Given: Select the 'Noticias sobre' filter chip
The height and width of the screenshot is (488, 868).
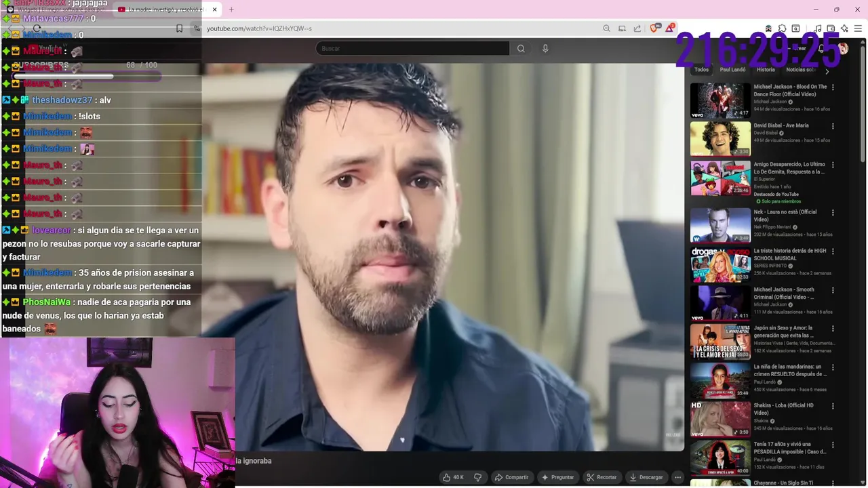Looking at the screenshot, I should click(x=801, y=70).
